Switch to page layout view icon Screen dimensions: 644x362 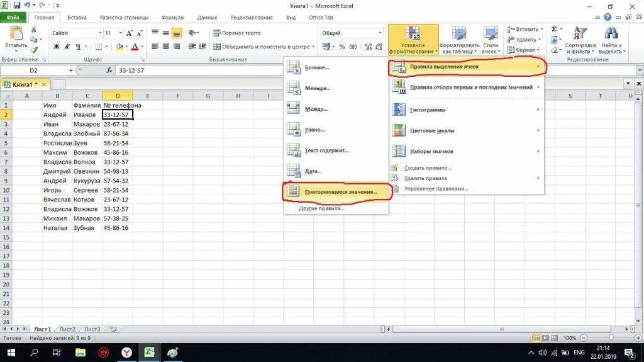(545, 337)
